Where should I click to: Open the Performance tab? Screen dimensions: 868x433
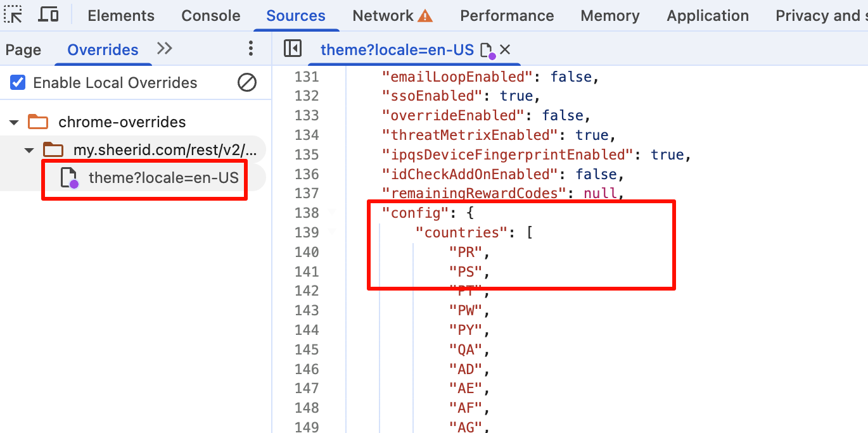(507, 16)
